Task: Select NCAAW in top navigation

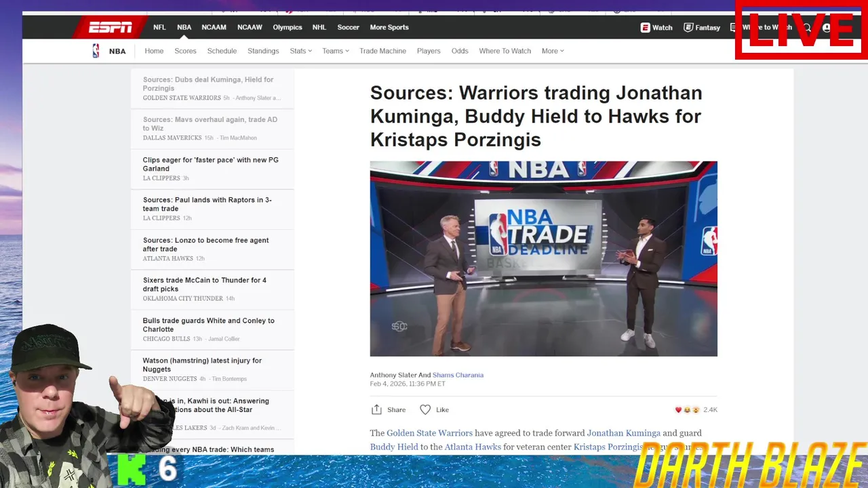Action: pos(250,28)
